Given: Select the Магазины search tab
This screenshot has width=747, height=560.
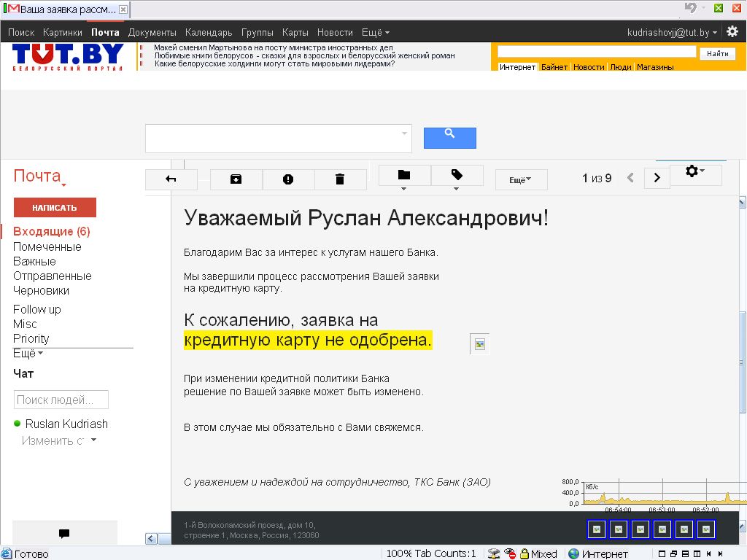Looking at the screenshot, I should 655,67.
